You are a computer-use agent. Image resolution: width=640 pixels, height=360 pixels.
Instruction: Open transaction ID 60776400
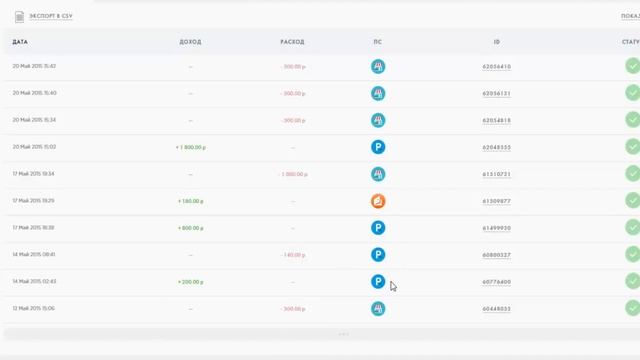click(496, 282)
